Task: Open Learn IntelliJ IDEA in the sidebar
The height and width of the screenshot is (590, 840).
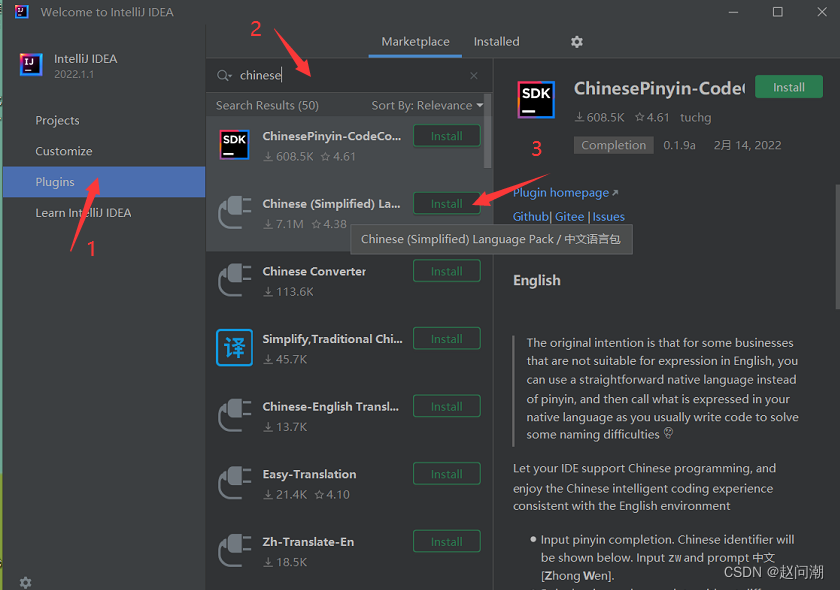Action: click(83, 212)
